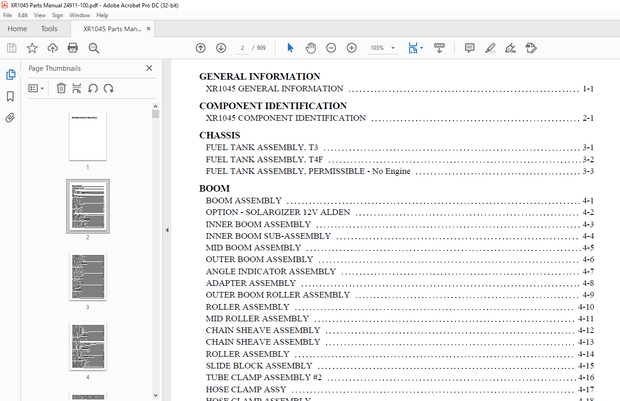Open the Window menu

coord(79,15)
